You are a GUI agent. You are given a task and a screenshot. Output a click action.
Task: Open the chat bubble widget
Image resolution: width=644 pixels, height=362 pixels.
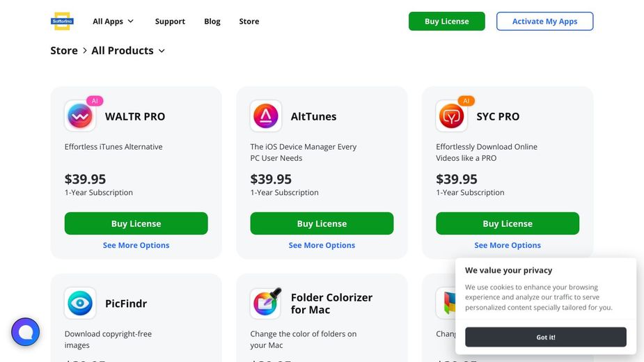[26, 333]
